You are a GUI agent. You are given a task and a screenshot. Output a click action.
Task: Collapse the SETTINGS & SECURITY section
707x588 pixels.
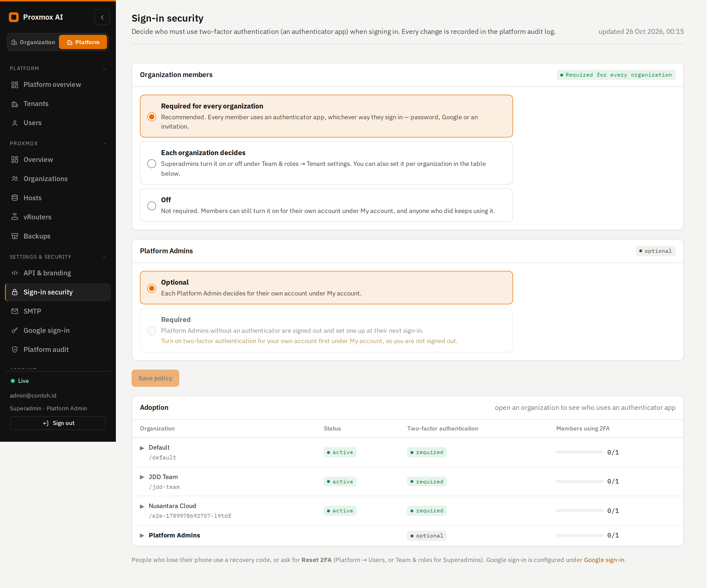[x=104, y=257]
